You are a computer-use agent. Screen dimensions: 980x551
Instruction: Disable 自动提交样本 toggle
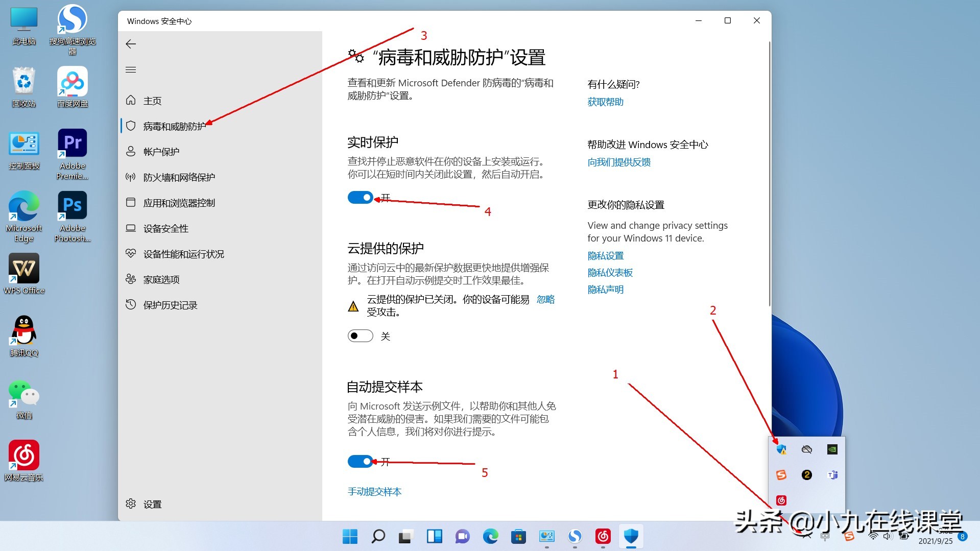tap(360, 461)
